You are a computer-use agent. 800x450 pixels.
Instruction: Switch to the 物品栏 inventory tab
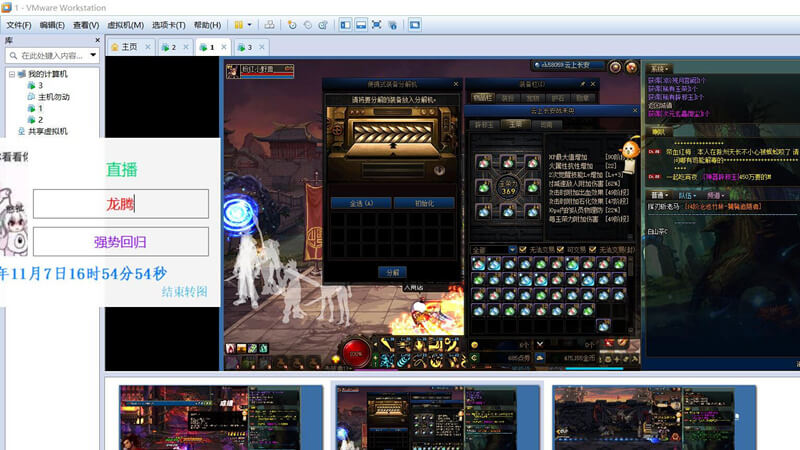tap(482, 97)
